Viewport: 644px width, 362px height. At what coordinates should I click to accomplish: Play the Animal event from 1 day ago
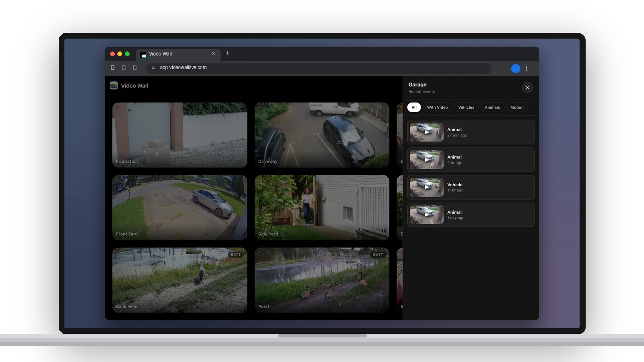pos(427,215)
